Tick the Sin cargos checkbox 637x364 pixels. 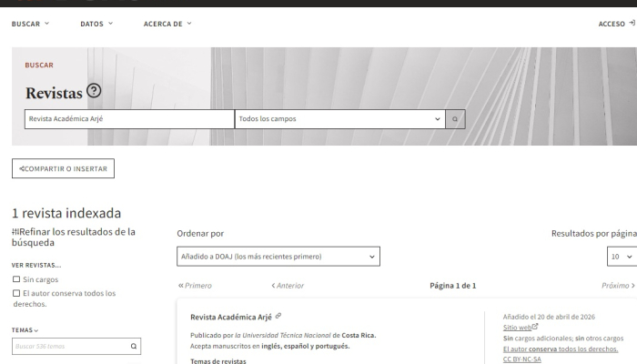(x=16, y=278)
